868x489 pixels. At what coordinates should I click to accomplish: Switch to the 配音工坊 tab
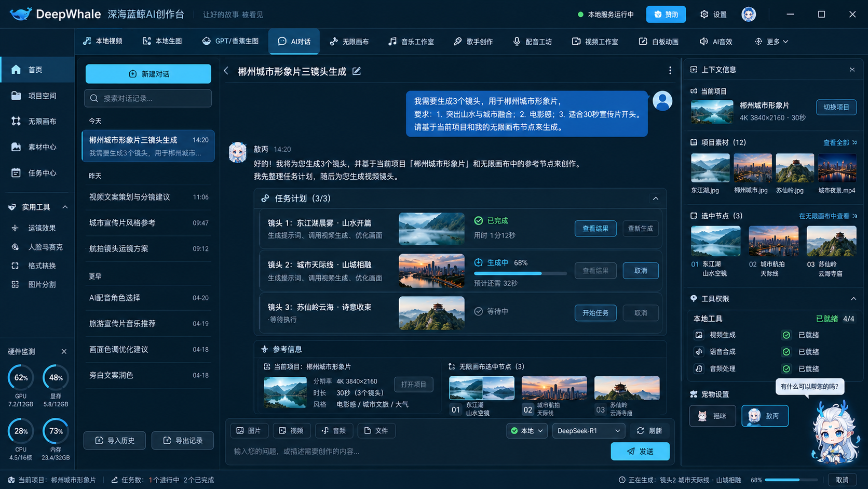click(533, 42)
